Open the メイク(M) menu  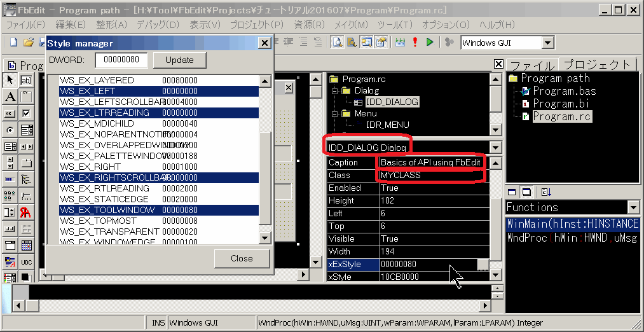coord(351,25)
